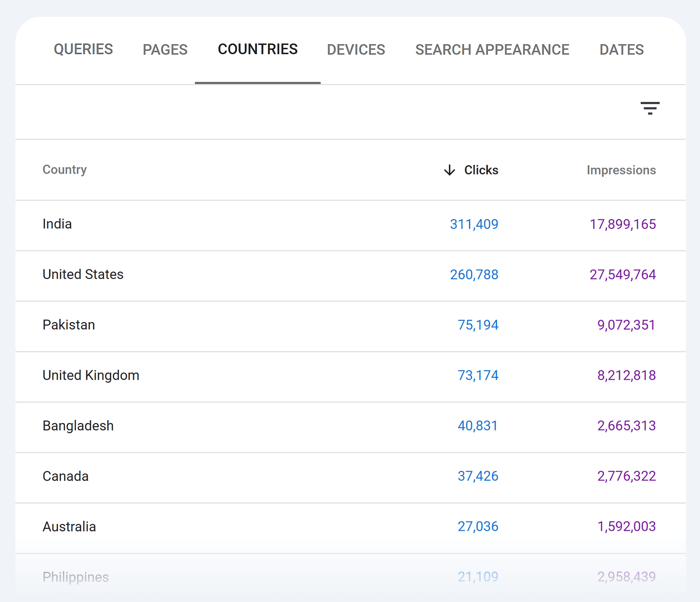Open the DEVICES tab
Viewport: 700px width, 602px height.
[356, 49]
